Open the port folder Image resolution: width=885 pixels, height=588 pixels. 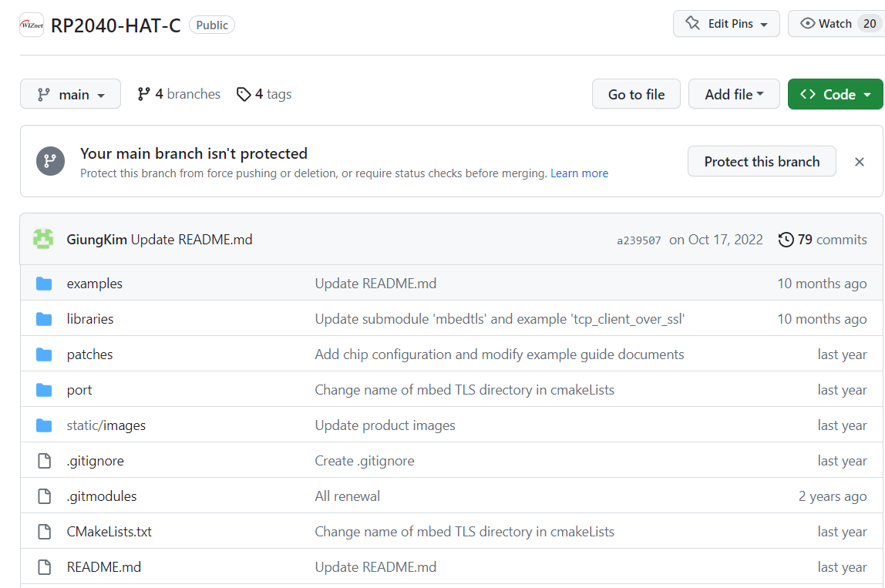(x=79, y=390)
